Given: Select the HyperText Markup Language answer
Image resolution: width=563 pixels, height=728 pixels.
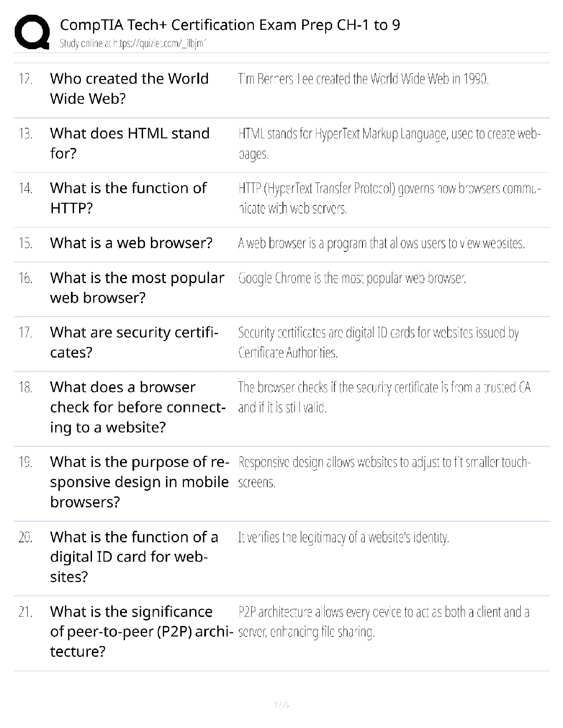Looking at the screenshot, I should pyautogui.click(x=390, y=143).
